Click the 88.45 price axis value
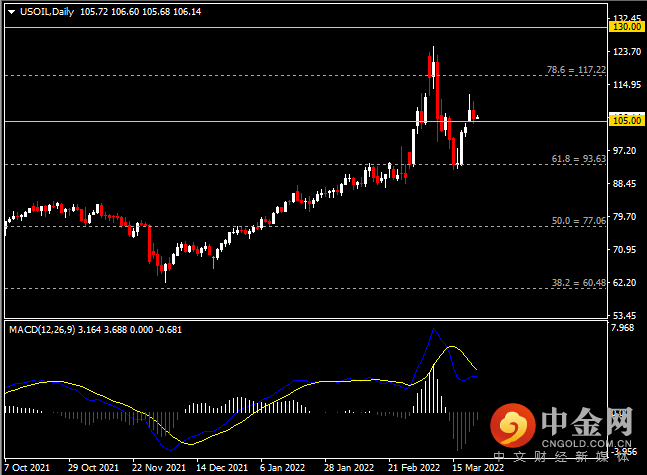Screen dimensions: 647x475 pyautogui.click(x=625, y=183)
